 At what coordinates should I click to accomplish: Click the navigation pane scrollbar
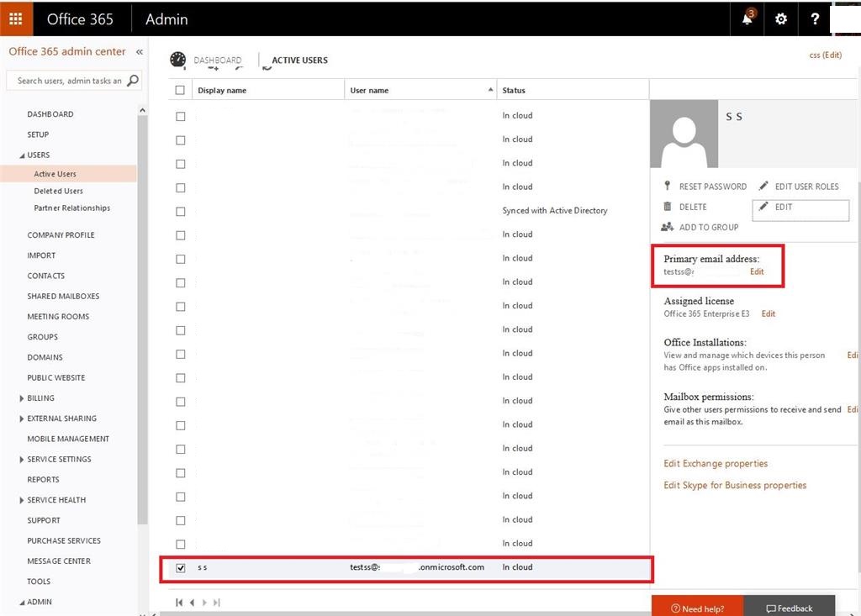tap(143, 319)
